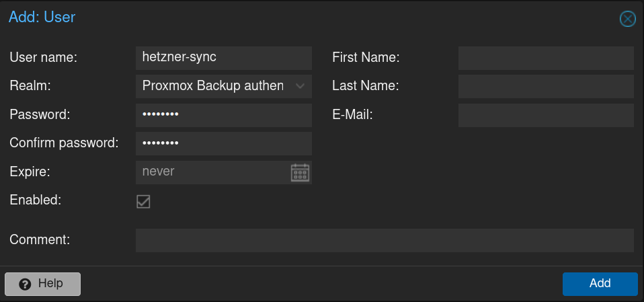Click the Expire field showing never
This screenshot has height=302, width=644.
(212, 172)
